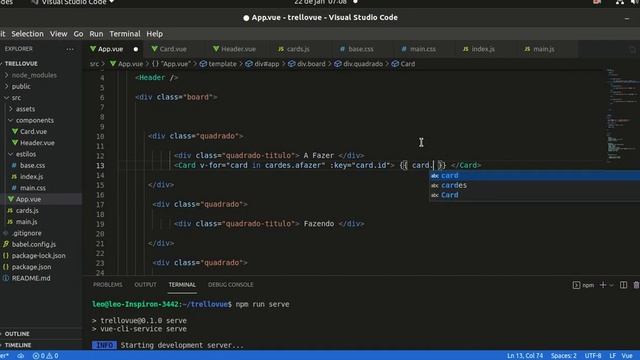Change indentation via Spaces: 2
Image resolution: width=640 pixels, height=360 pixels.
564,356
